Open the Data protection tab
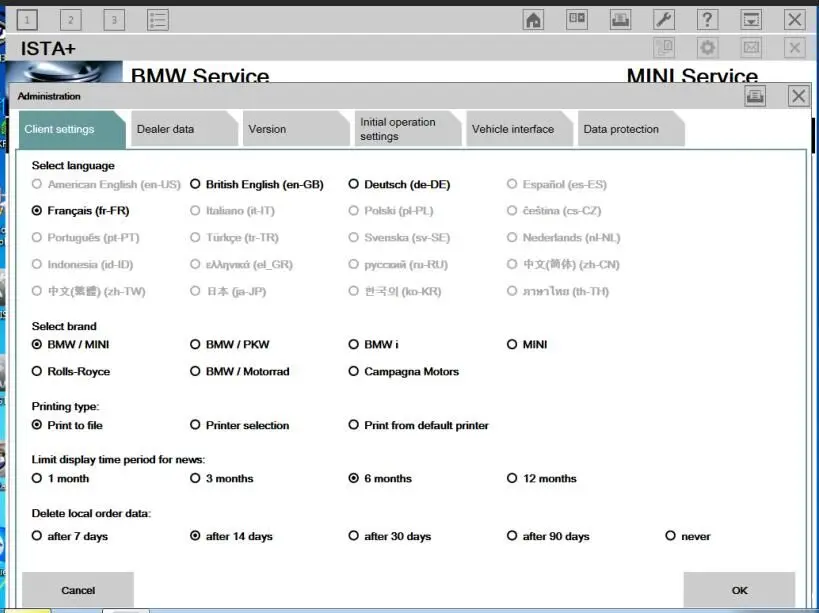 pos(631,129)
